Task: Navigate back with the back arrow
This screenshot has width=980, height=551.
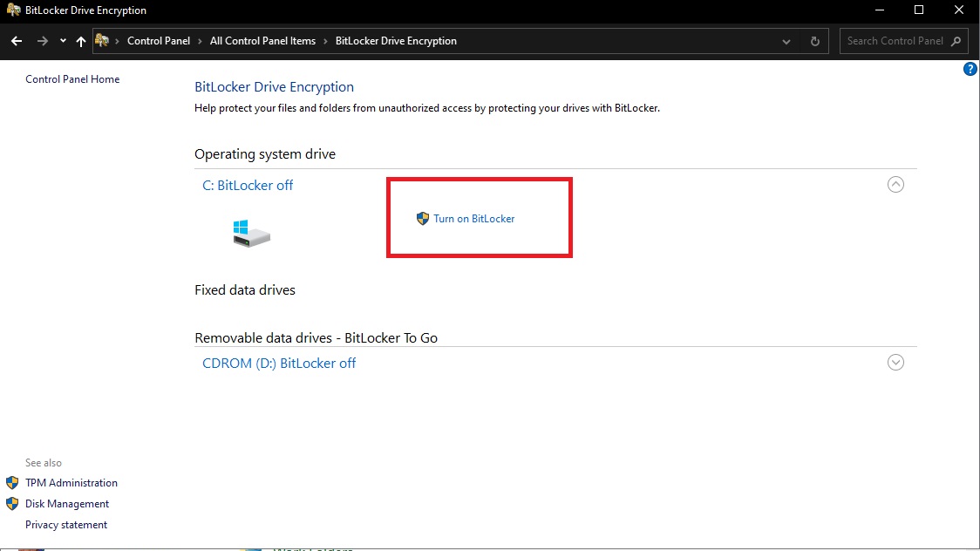Action: 17,41
